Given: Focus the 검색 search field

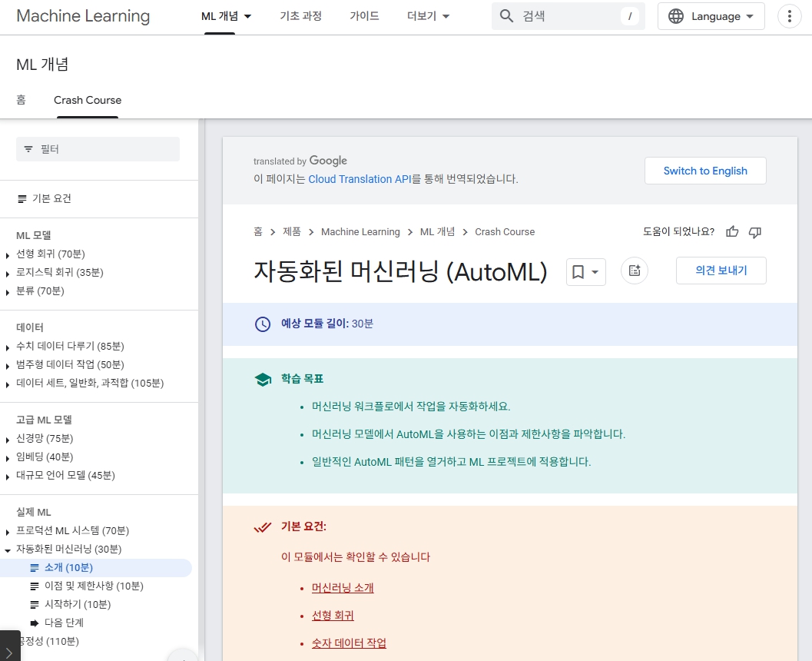Looking at the screenshot, I should tap(568, 16).
